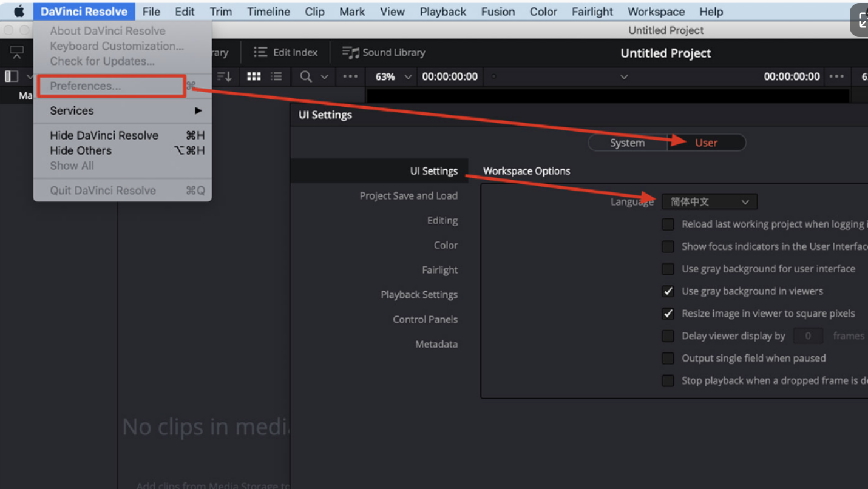
Task: Open the Sound Library panel
Action: point(384,53)
